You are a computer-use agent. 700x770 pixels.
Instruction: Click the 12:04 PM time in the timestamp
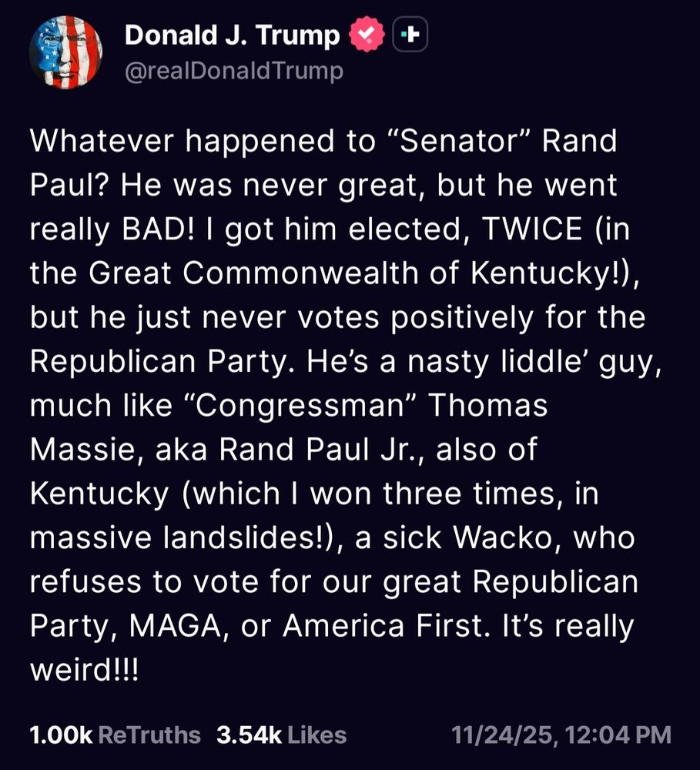point(618,735)
